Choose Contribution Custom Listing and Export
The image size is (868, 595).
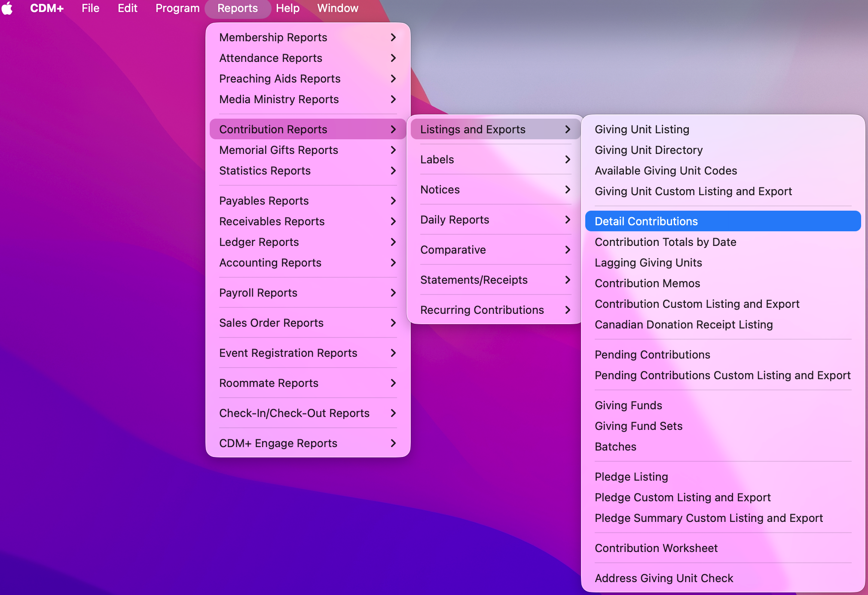(723, 304)
